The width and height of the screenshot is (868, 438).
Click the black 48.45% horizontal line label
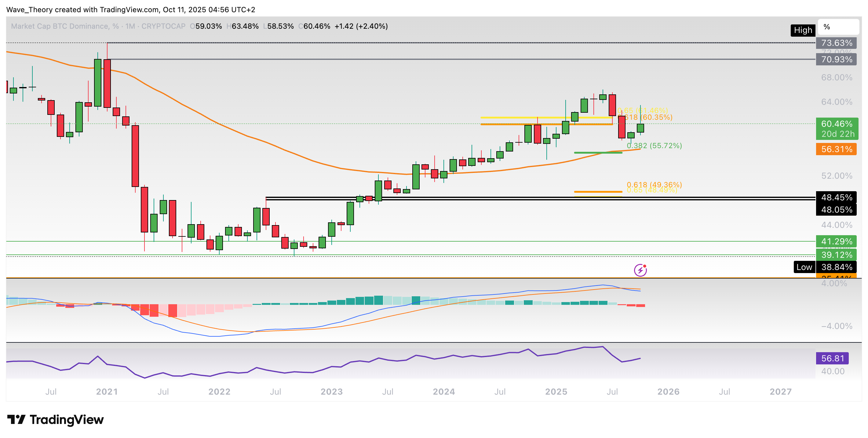pos(836,197)
